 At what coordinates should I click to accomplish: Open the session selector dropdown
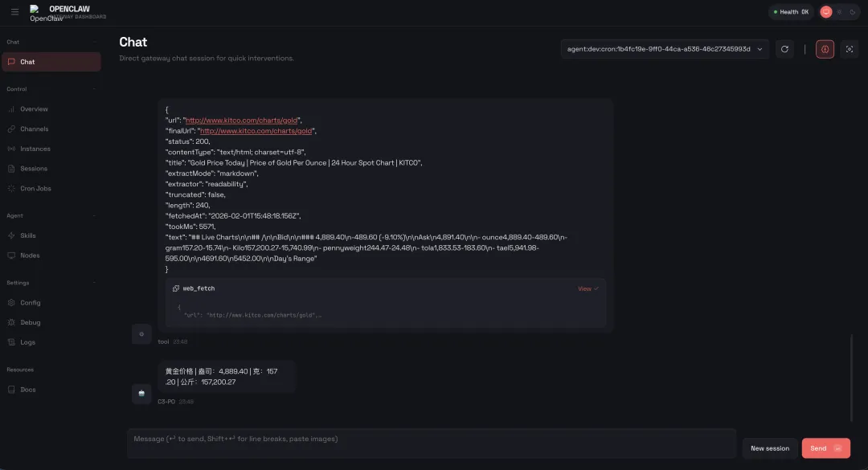665,49
